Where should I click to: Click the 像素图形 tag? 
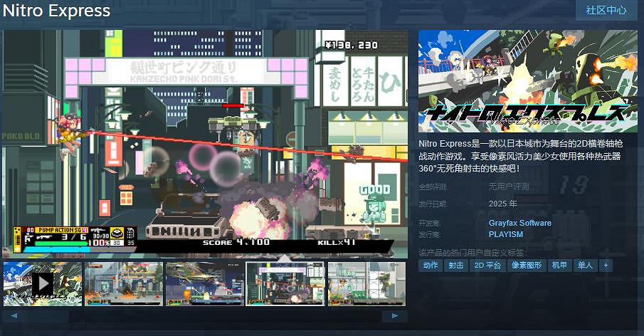pos(527,266)
